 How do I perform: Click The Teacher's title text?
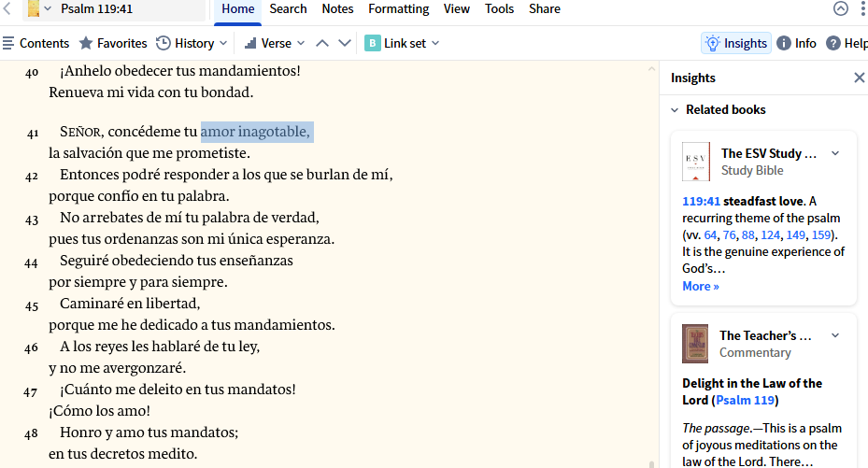coord(765,335)
